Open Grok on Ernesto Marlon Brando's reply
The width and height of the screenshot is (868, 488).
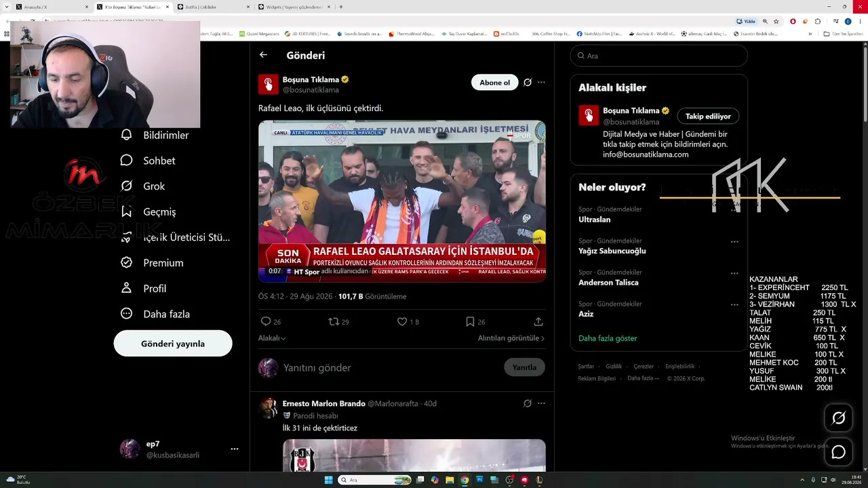click(527, 403)
